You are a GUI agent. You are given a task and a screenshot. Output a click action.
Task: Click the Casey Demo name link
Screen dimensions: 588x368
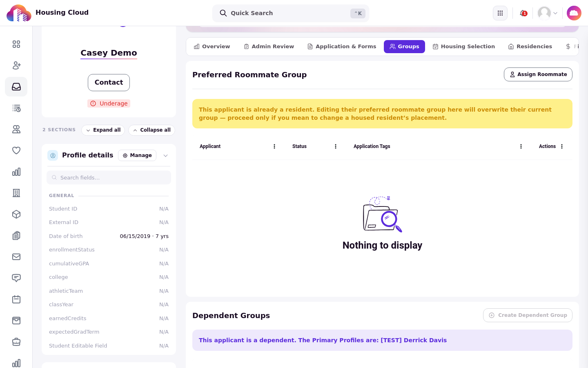(x=109, y=53)
